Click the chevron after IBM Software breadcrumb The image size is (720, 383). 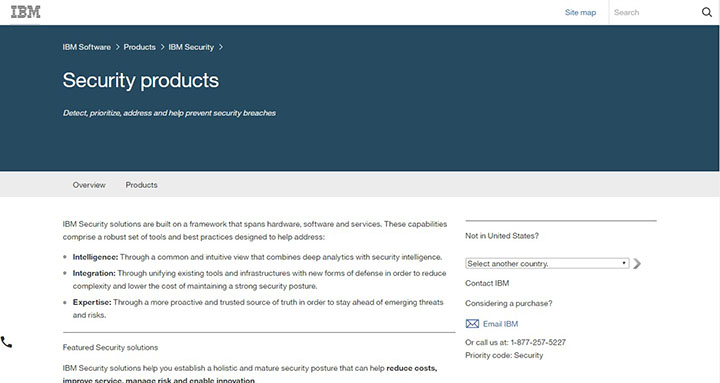[x=118, y=47]
